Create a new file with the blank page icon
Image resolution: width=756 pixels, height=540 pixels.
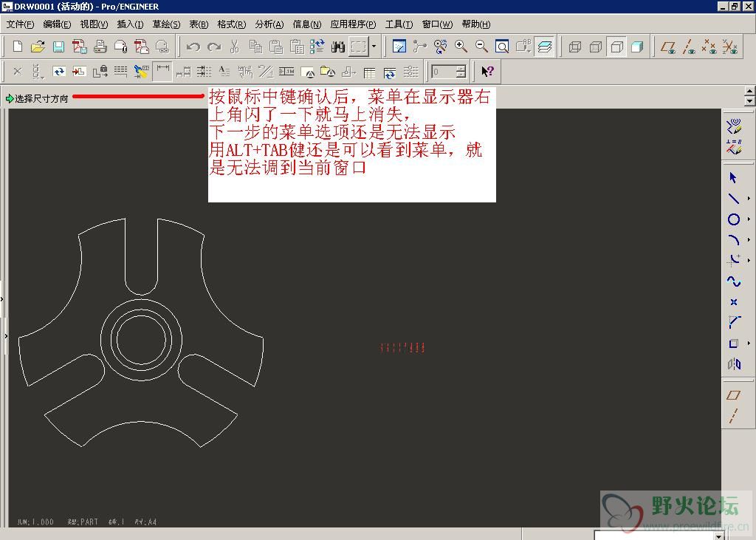click(x=18, y=47)
